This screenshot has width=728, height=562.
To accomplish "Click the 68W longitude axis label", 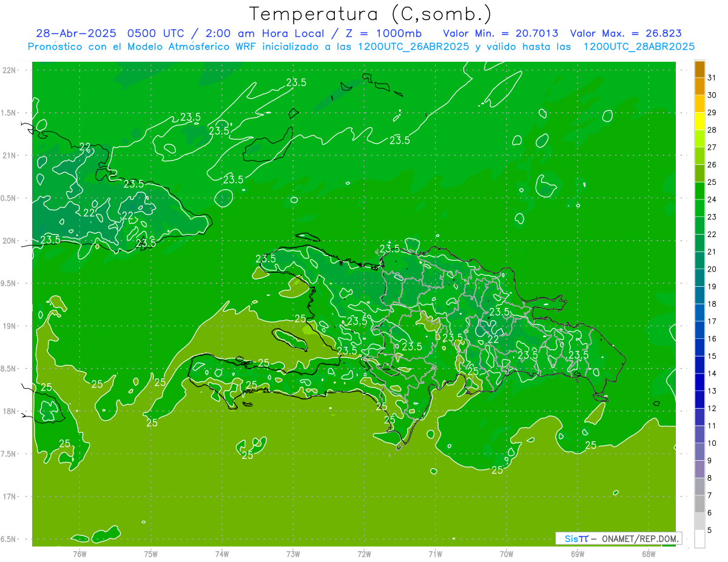I will coord(649,554).
